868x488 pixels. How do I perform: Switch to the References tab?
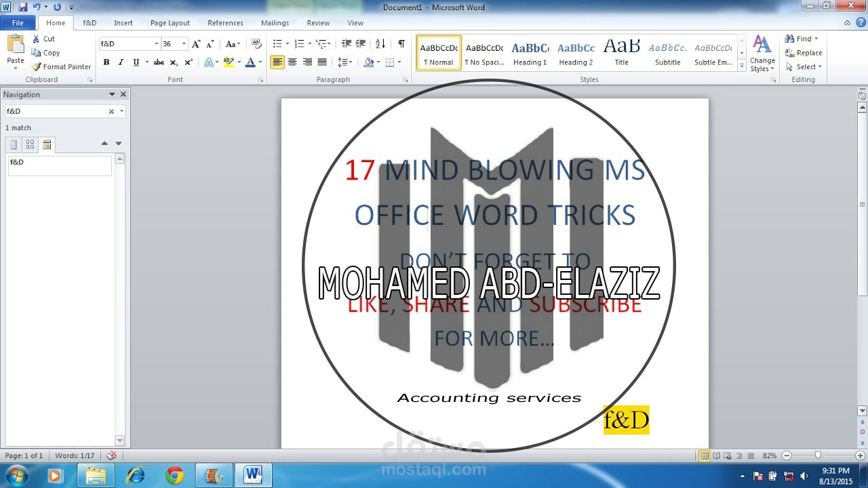pyautogui.click(x=225, y=23)
